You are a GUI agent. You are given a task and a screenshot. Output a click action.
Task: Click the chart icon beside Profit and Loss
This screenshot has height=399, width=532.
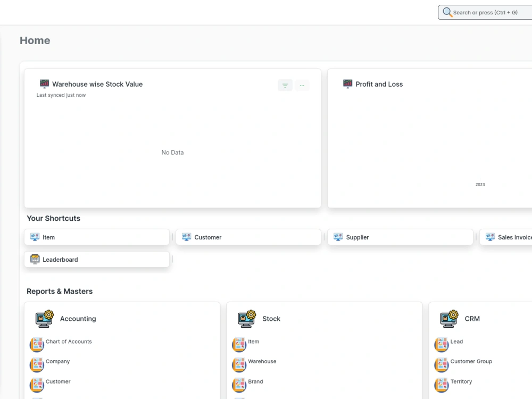point(347,84)
